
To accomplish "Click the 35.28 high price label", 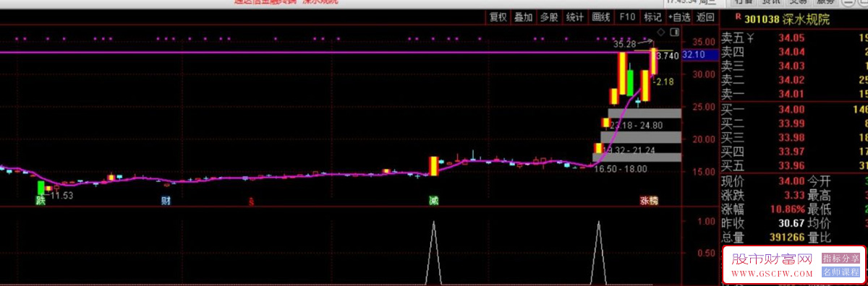I will (624, 44).
